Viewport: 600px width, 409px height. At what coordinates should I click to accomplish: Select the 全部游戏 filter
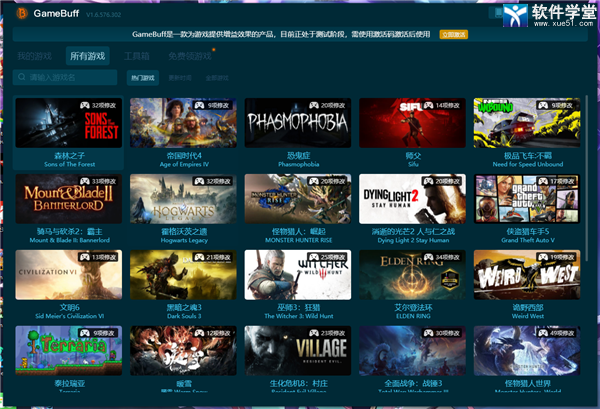217,78
